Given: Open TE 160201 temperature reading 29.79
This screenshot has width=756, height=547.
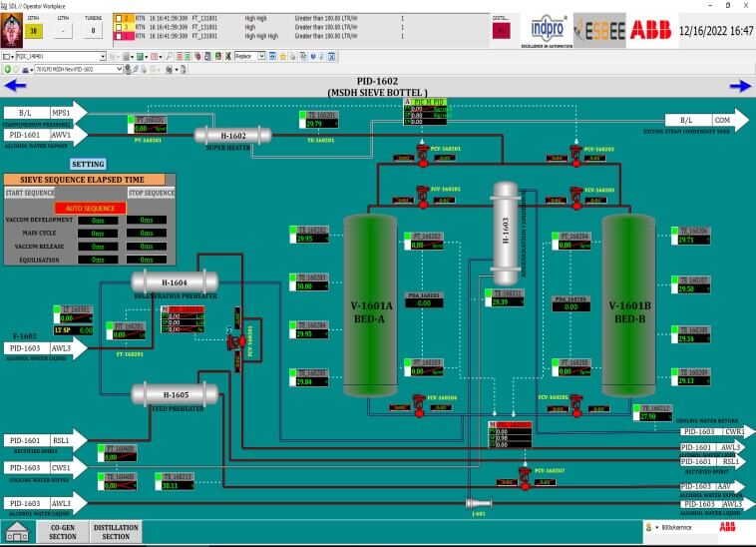Looking at the screenshot, I should [318, 120].
